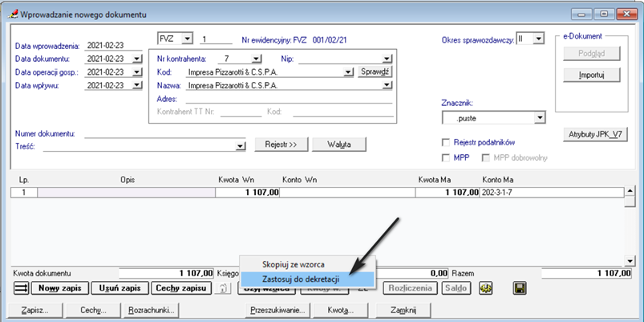644x322 pixels.
Task: Click the Numer dokumentu input field
Action: point(164,133)
